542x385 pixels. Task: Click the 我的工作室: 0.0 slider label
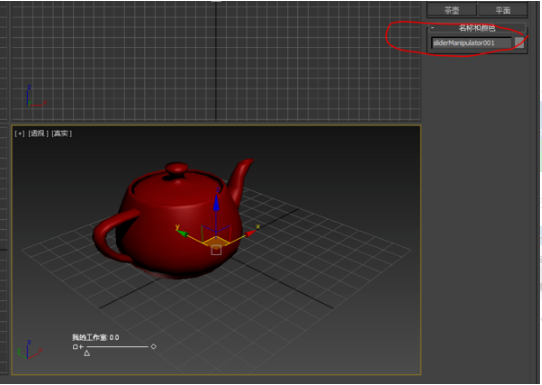point(96,337)
